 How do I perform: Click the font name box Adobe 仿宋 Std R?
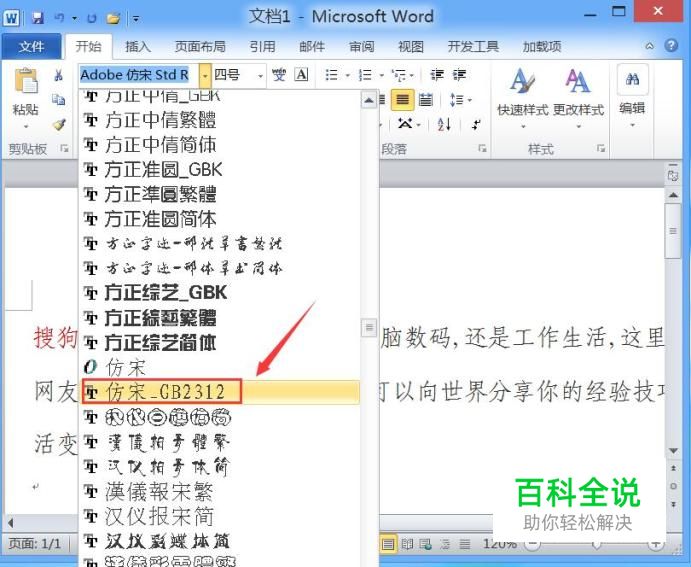(x=138, y=75)
